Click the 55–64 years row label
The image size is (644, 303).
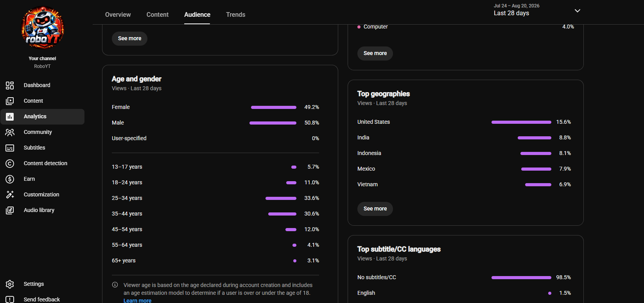[127, 245]
